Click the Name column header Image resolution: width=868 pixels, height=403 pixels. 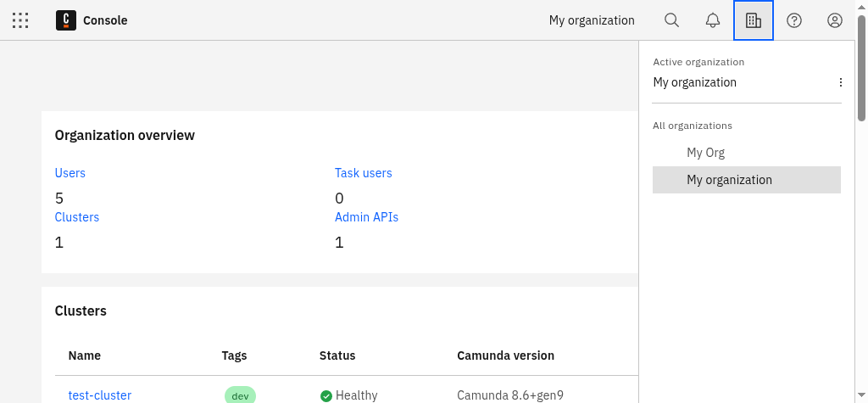click(85, 355)
